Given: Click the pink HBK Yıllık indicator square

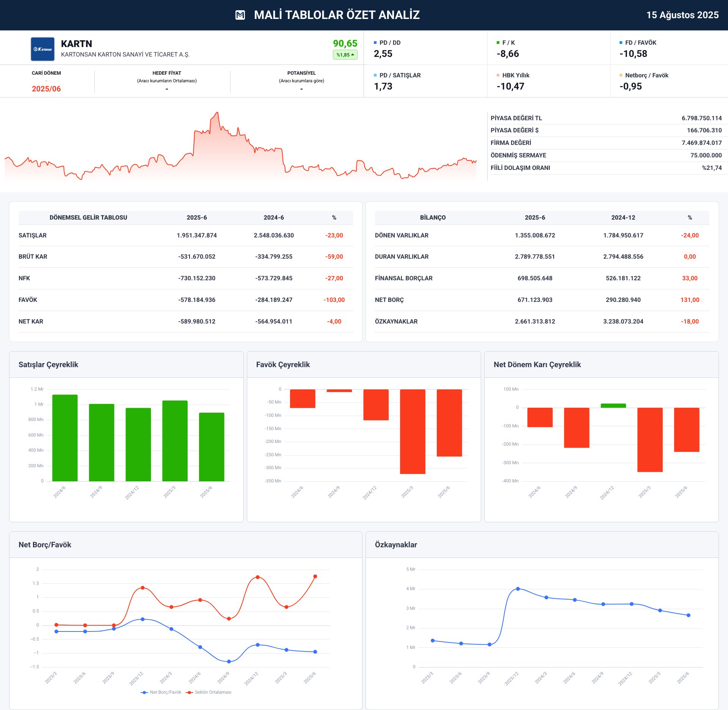Looking at the screenshot, I should (x=498, y=75).
